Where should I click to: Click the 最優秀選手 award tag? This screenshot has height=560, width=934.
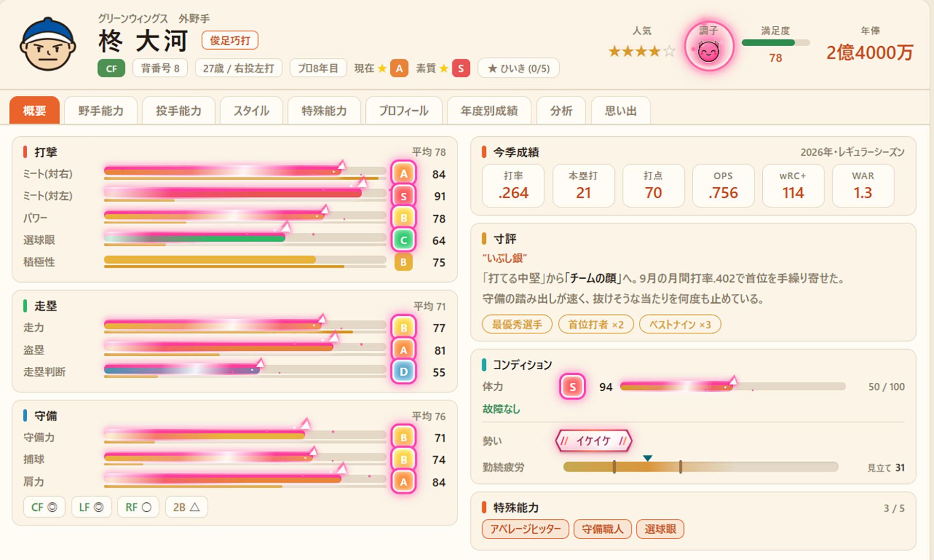pyautogui.click(x=517, y=325)
